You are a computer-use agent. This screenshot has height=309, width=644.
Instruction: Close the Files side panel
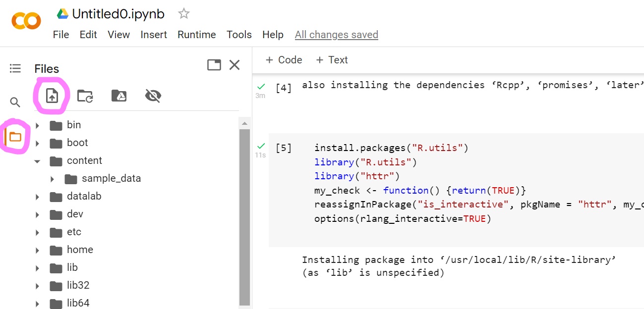point(234,65)
